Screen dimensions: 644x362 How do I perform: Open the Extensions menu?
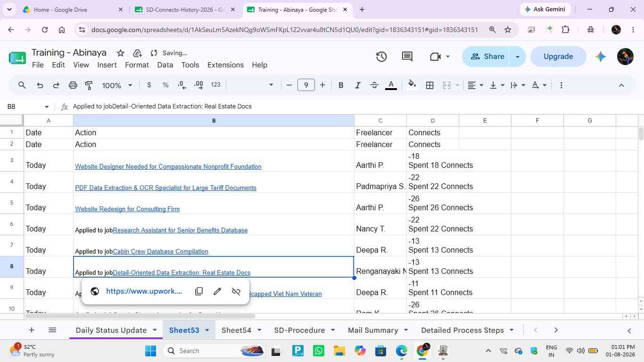click(225, 65)
